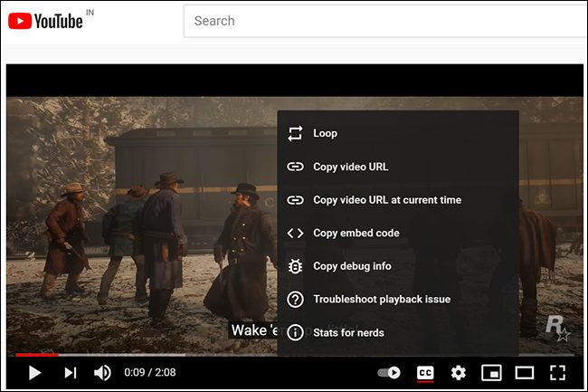Open Troubleshoot playback issue
The height and width of the screenshot is (392, 588).
[398, 300]
